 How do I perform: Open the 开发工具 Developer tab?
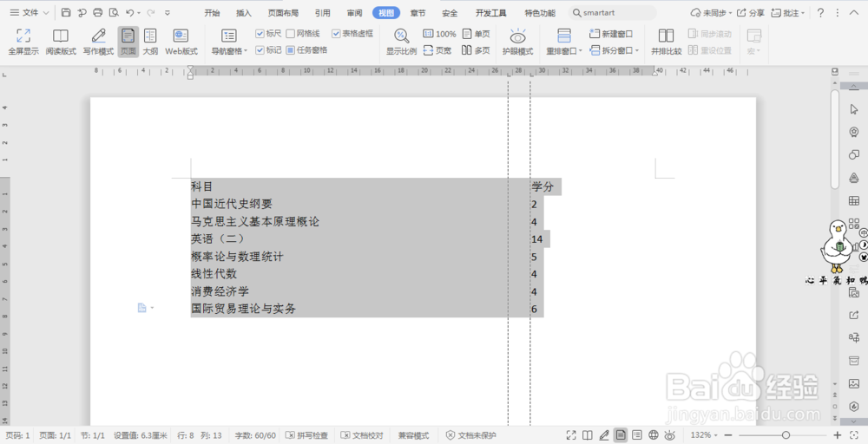490,13
